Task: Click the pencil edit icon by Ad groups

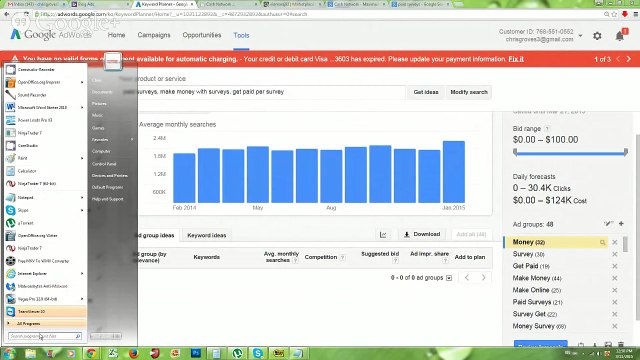Action: pyautogui.click(x=608, y=224)
